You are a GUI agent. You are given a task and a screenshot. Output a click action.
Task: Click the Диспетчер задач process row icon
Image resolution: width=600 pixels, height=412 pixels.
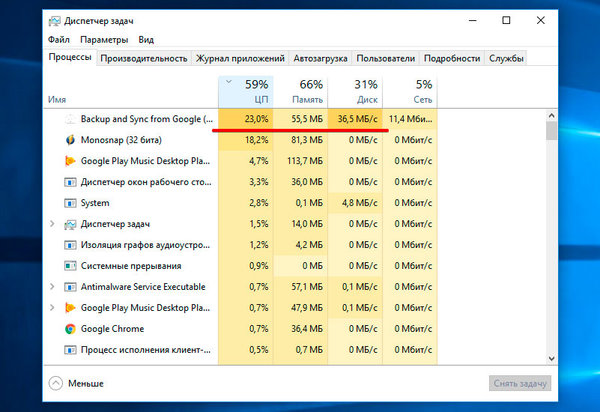click(70, 224)
